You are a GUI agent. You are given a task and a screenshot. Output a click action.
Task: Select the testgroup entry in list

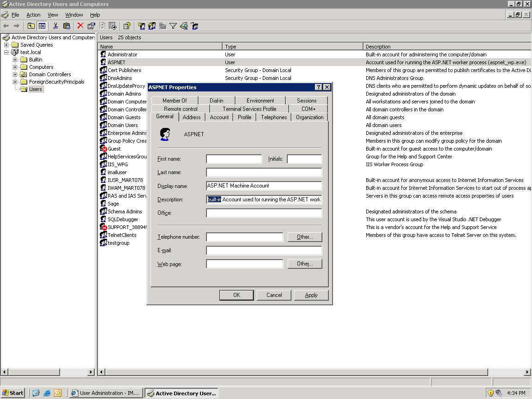118,243
